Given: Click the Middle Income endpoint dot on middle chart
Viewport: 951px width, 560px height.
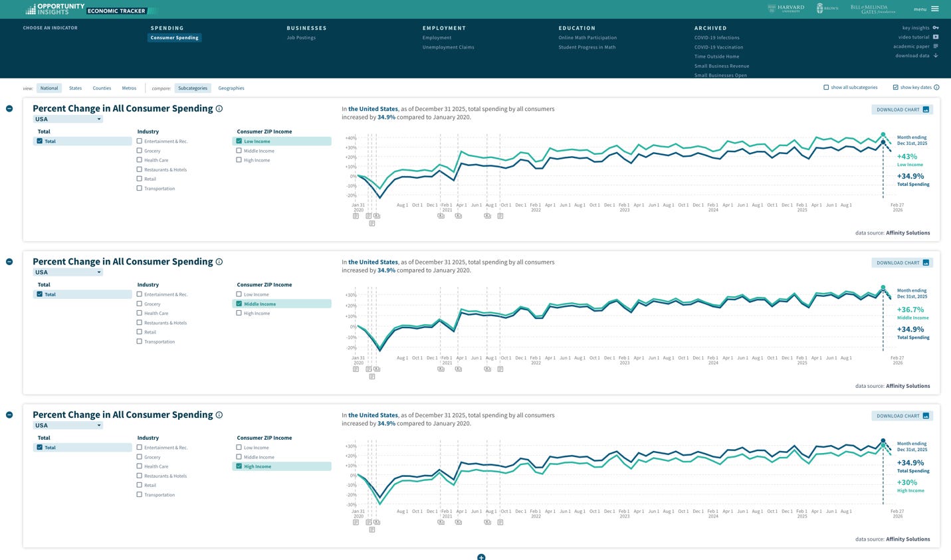Looking at the screenshot, I should tap(883, 288).
